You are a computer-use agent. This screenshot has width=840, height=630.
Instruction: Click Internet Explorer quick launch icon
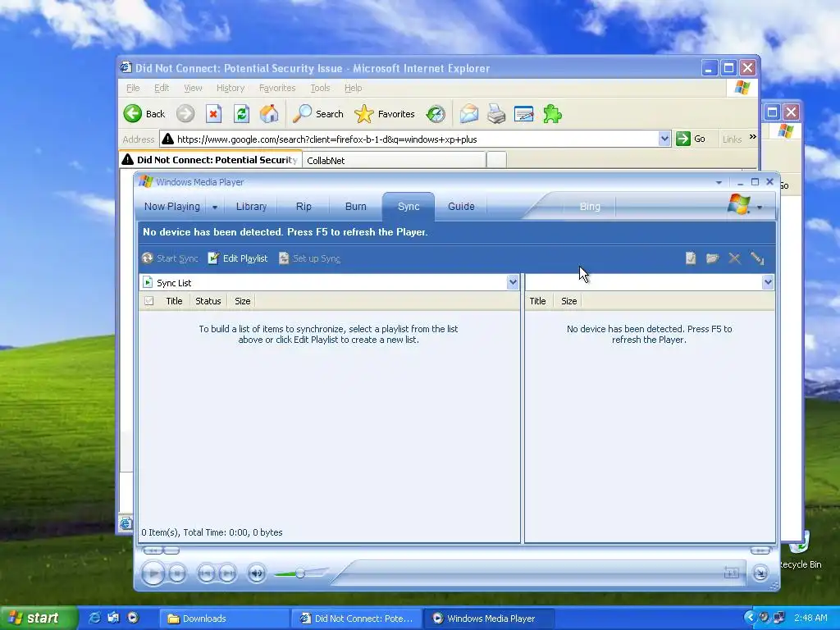pos(94,619)
